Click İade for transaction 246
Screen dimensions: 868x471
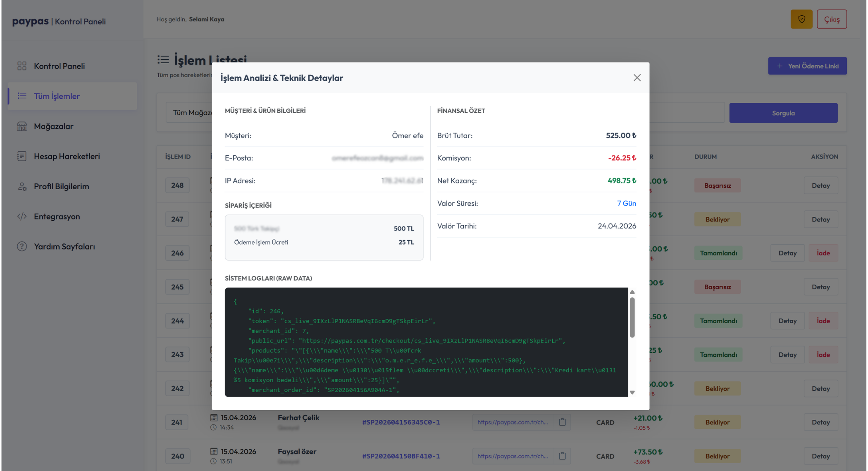(823, 253)
